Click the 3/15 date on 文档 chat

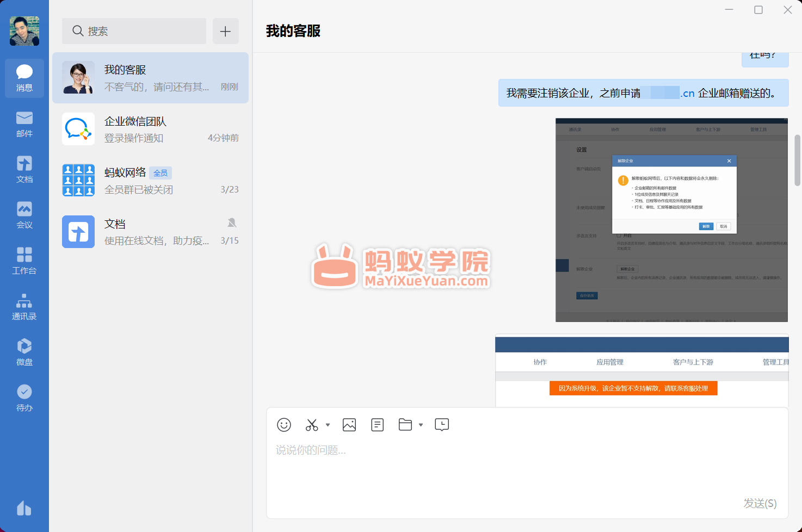coord(230,240)
